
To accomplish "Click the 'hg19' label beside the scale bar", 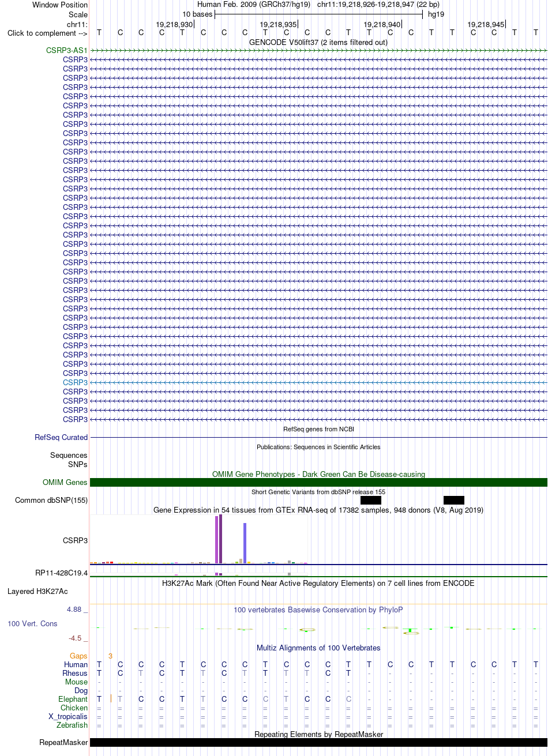I will (436, 14).
